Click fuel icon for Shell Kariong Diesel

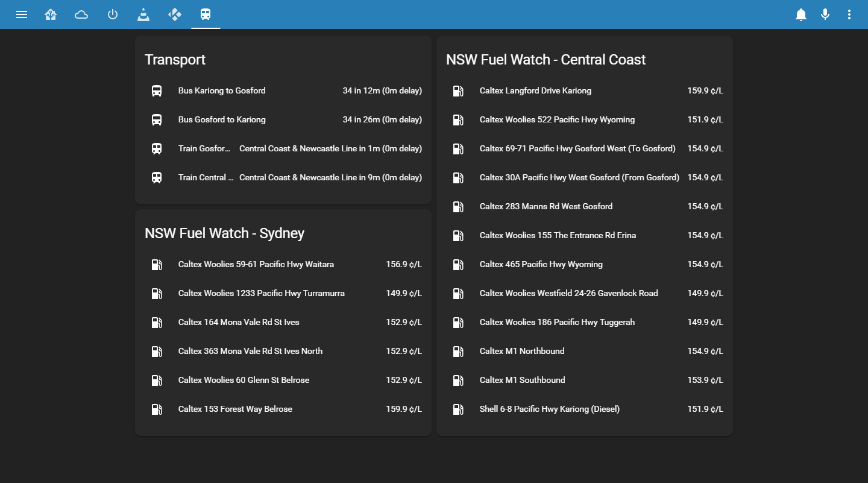pyautogui.click(x=458, y=409)
